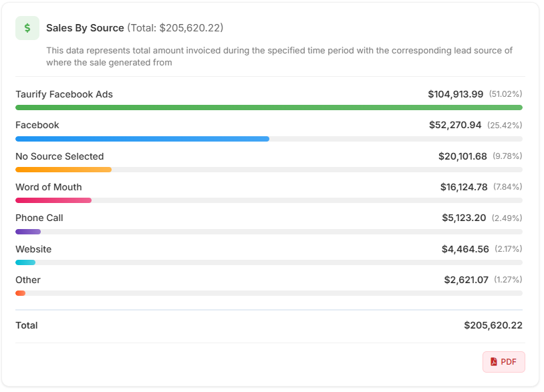
Task: Select the Phone Call source label
Action: click(39, 218)
